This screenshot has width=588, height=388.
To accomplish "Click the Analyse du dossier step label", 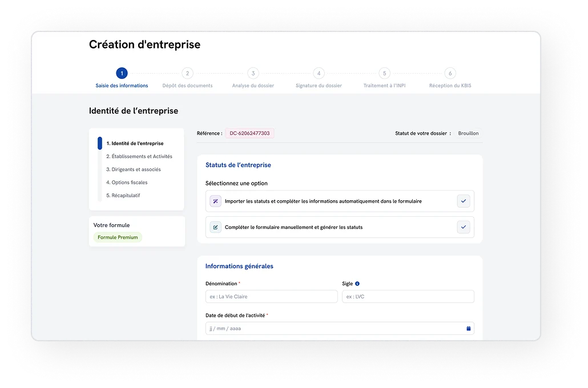I will pyautogui.click(x=253, y=86).
